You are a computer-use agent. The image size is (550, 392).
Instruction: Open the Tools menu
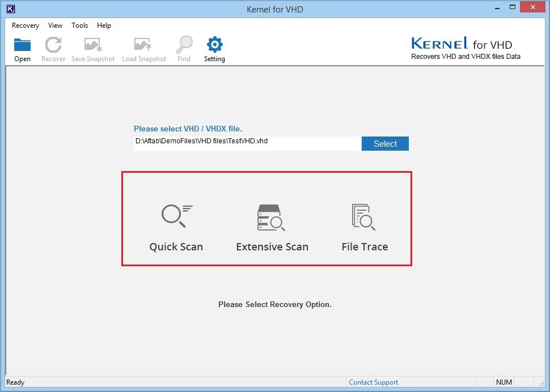(x=79, y=25)
